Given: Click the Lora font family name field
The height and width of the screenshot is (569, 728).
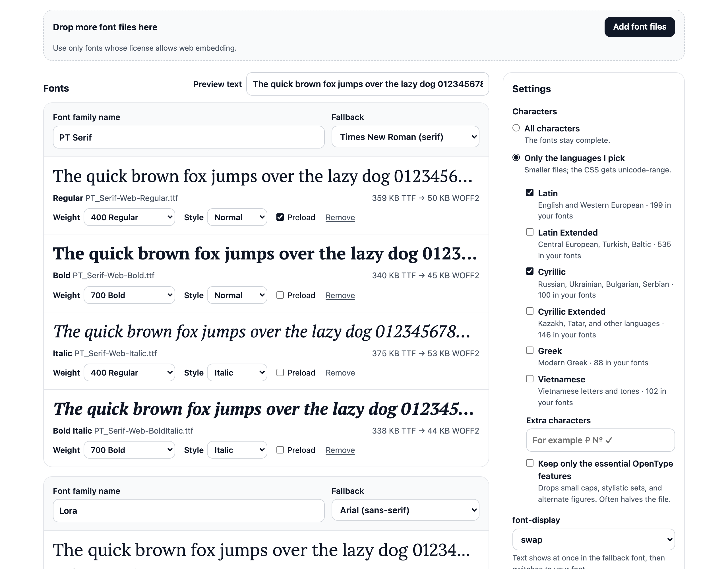Looking at the screenshot, I should pyautogui.click(x=188, y=511).
